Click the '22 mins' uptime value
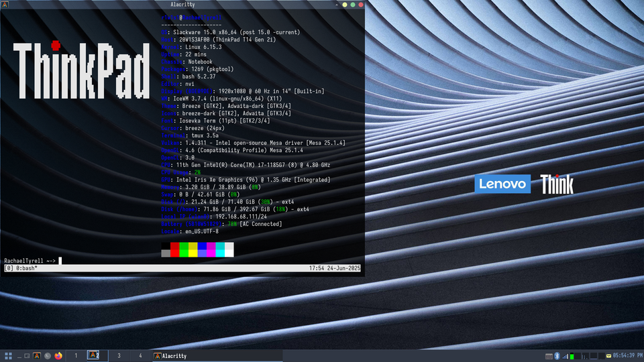Viewport: 644px width, 362px height. point(196,54)
